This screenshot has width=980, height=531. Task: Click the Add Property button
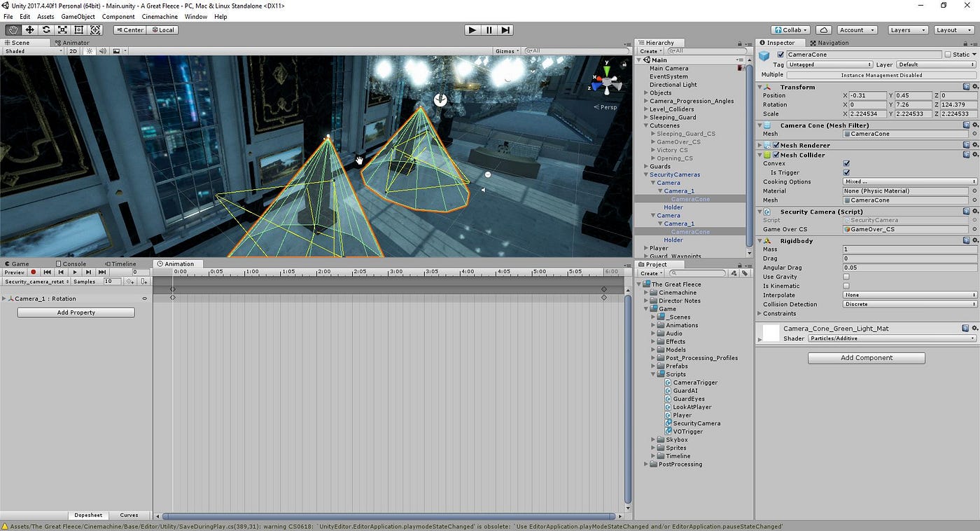76,312
